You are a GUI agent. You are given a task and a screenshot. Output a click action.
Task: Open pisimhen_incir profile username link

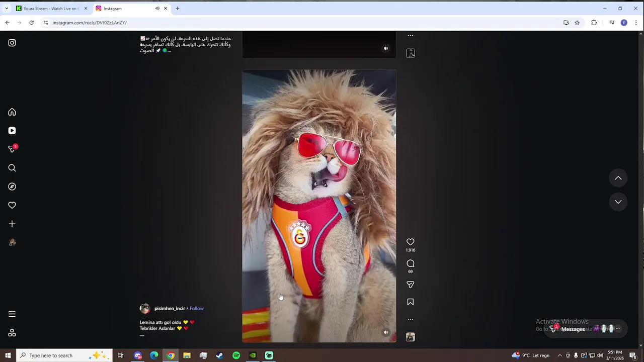[170, 308]
